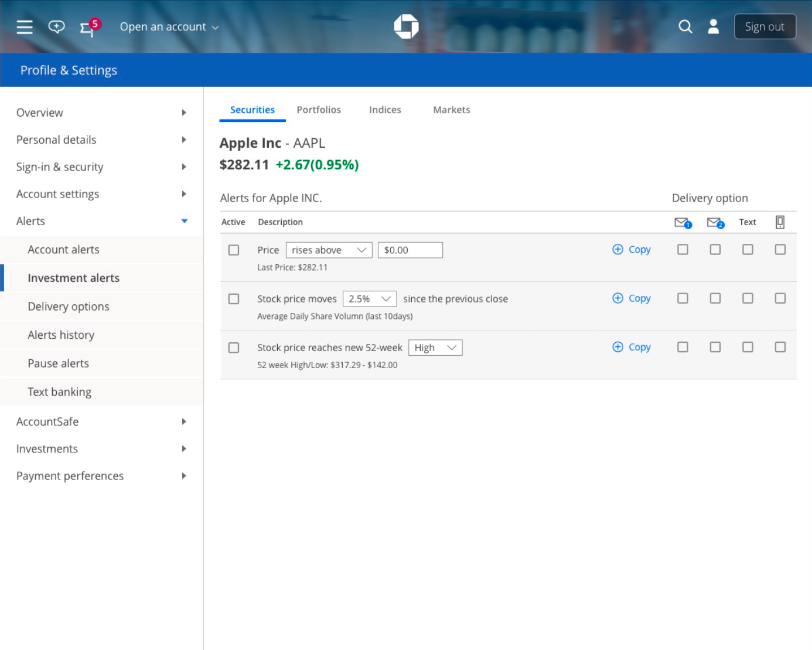Switch to the Securities tab
The width and height of the screenshot is (812, 650).
[253, 110]
